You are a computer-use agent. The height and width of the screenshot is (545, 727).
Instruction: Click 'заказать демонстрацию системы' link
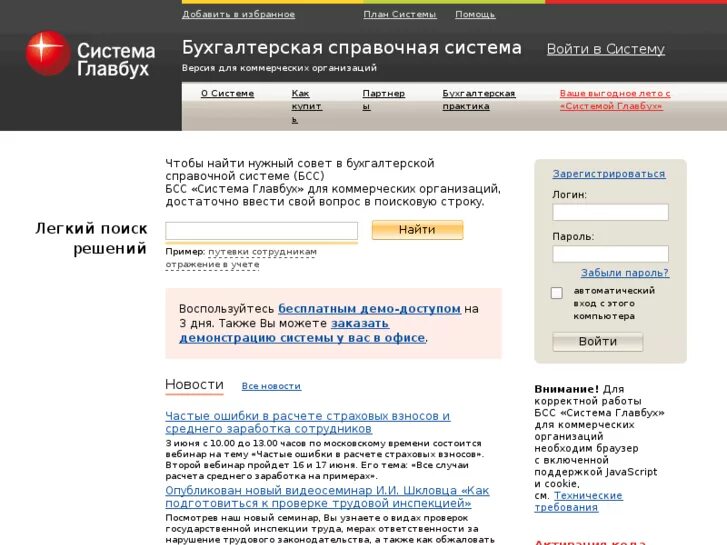click(x=302, y=331)
